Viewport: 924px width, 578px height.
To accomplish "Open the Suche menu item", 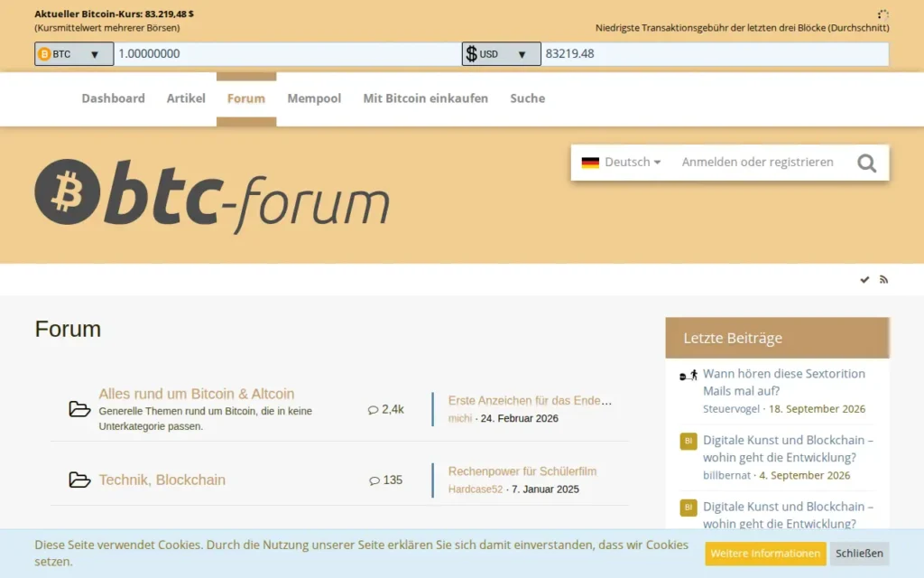I will [x=527, y=98].
